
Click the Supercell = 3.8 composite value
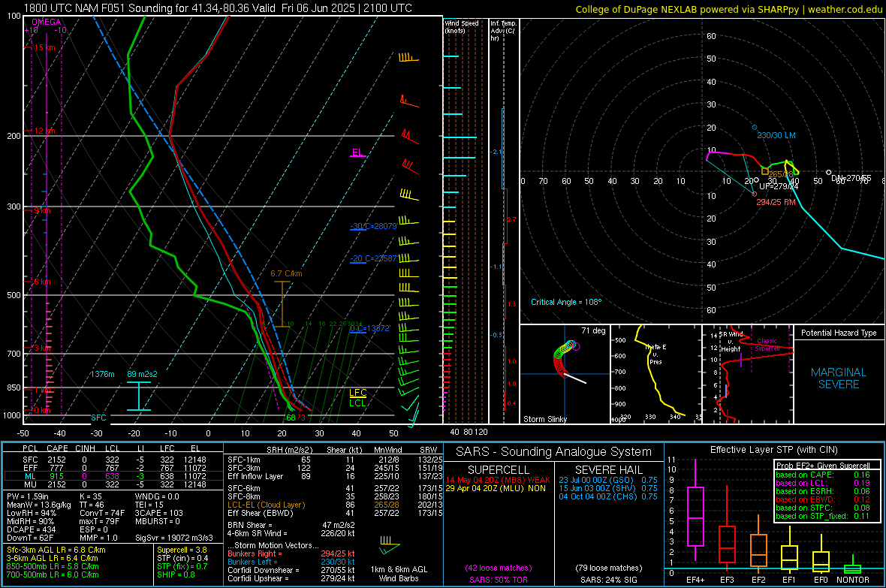click(x=182, y=550)
